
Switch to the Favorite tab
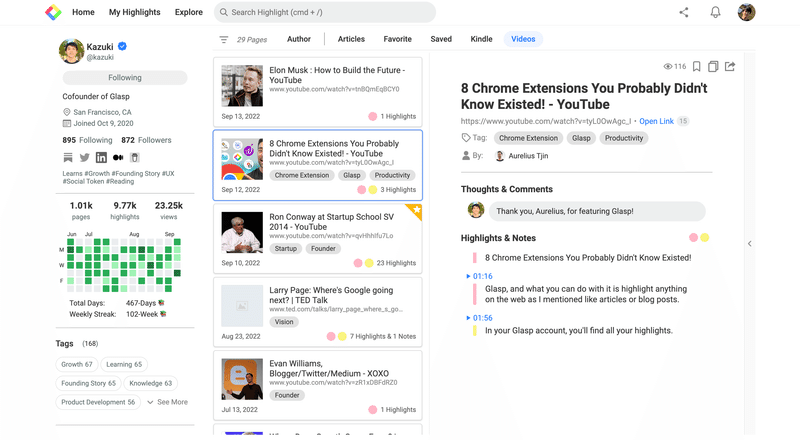click(397, 39)
